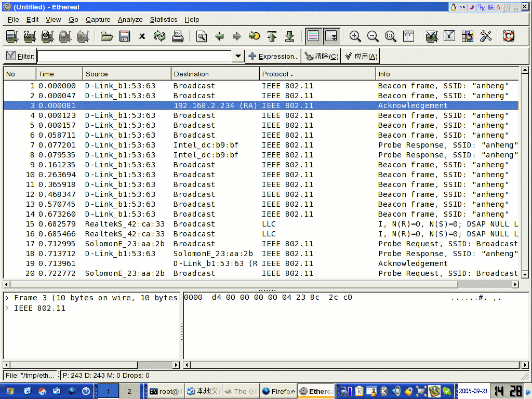This screenshot has width=532, height=399.
Task: Click in the Filter text field
Action: click(134, 56)
